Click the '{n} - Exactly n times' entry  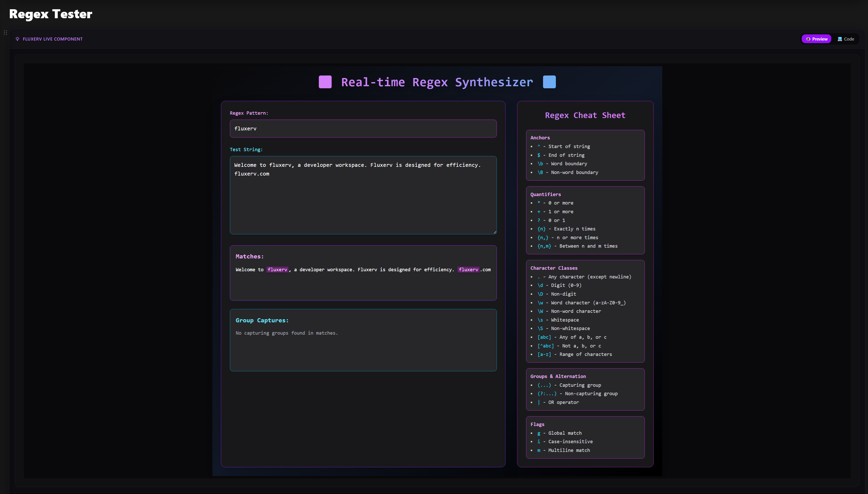coord(566,229)
